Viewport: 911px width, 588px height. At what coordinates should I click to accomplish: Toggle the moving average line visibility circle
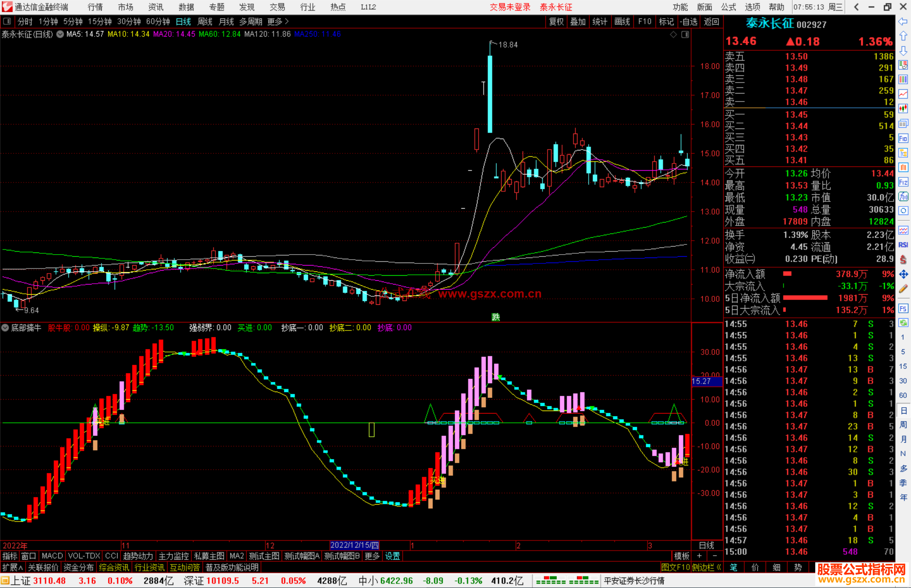coord(60,34)
